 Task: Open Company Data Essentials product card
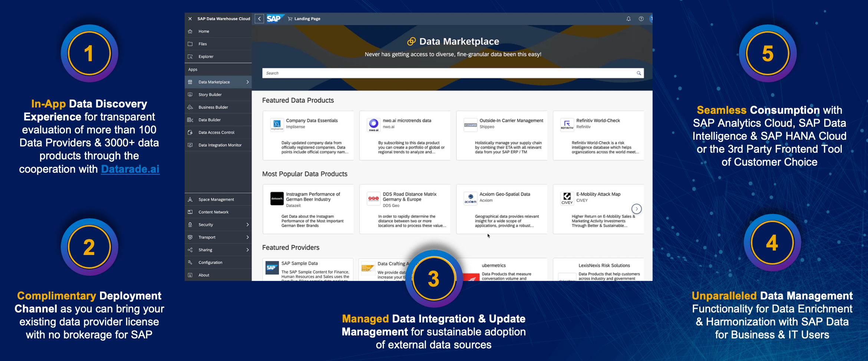[x=308, y=136]
